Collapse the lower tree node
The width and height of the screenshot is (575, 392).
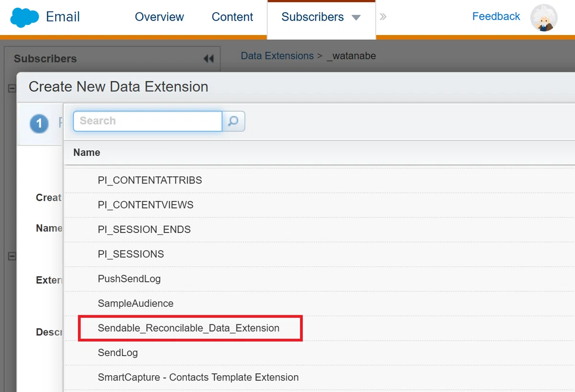point(11,256)
